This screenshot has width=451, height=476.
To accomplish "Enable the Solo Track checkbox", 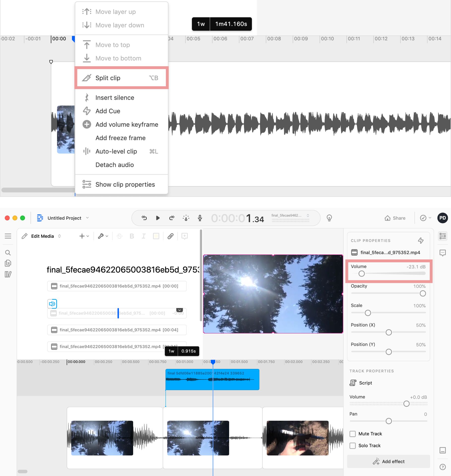I will click(x=353, y=446).
